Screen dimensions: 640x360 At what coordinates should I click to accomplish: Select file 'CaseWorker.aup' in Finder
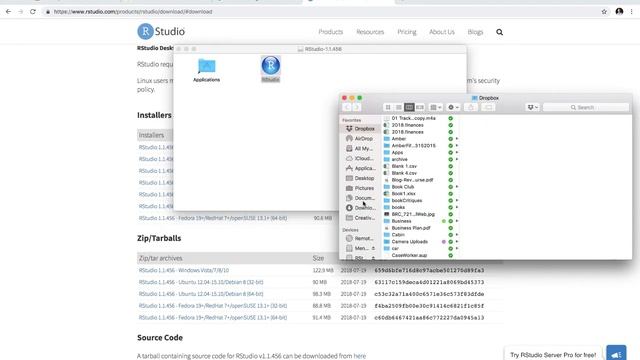pos(409,256)
